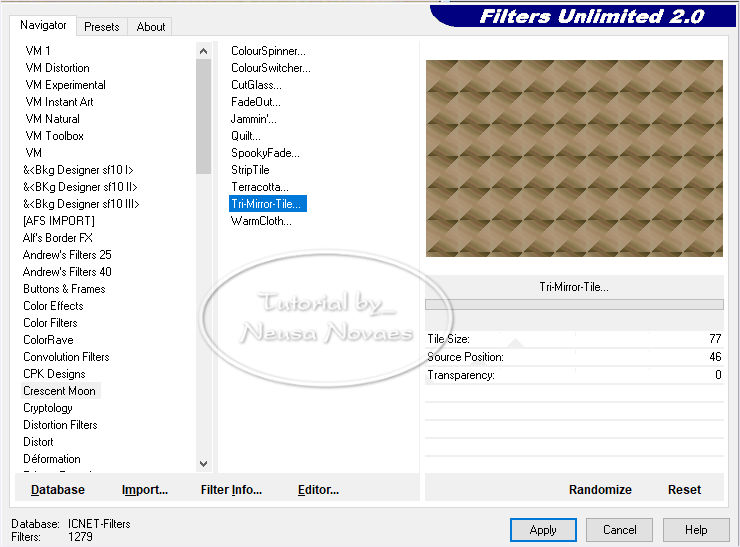Select StripTile filter
The height and width of the screenshot is (547, 740).
250,169
